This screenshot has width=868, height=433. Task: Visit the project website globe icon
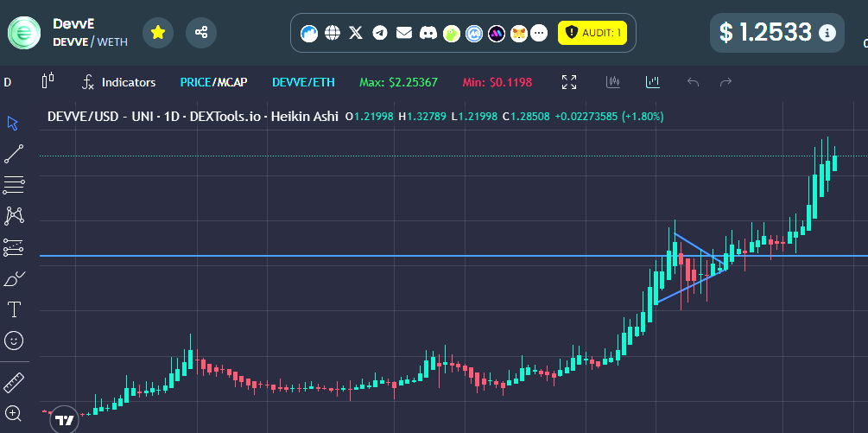333,33
